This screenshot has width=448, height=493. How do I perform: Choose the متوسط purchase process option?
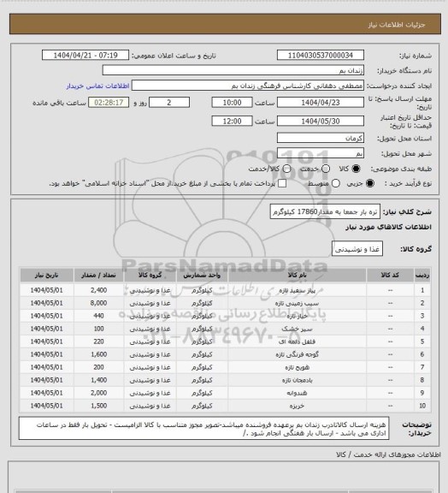[x=336, y=183]
